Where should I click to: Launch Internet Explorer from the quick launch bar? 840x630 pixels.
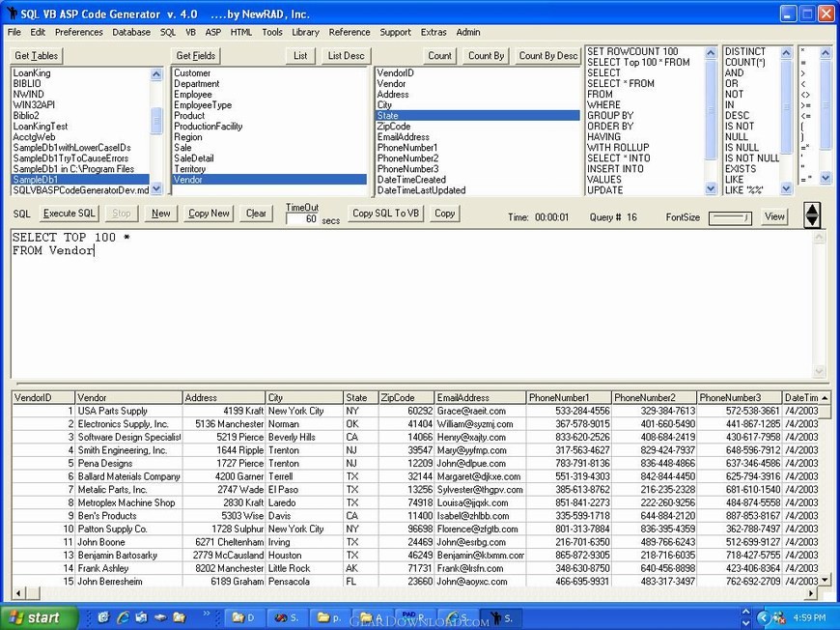pos(123,617)
